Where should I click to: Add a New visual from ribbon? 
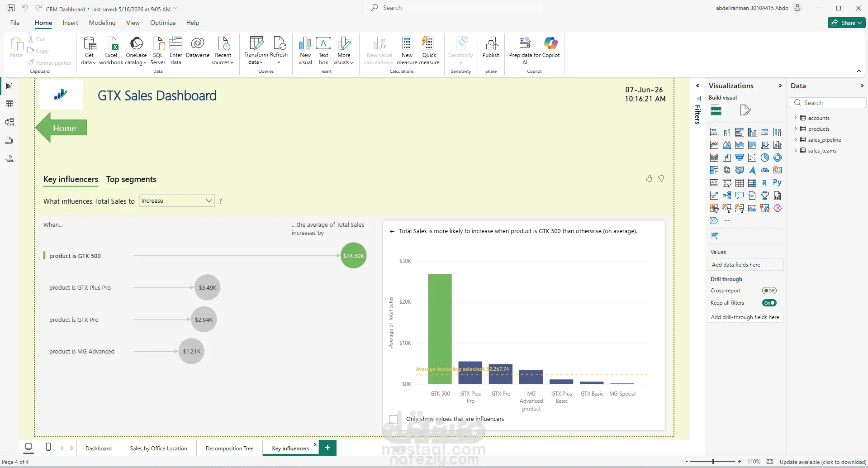(305, 51)
